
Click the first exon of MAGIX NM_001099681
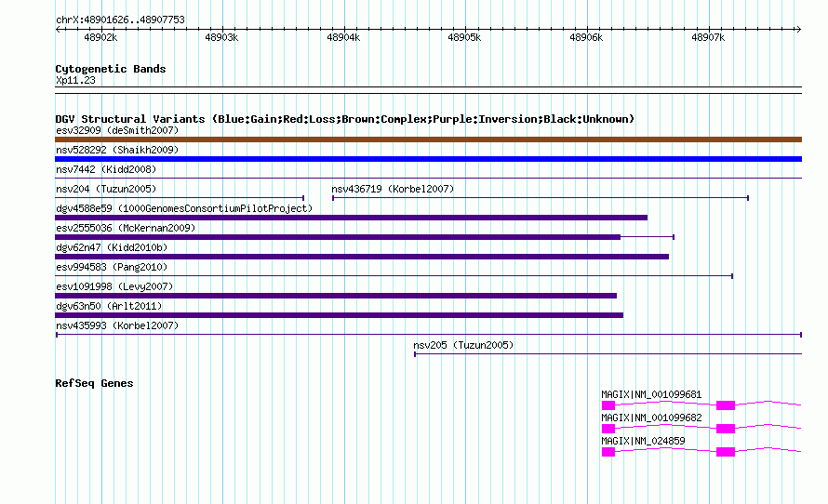click(608, 405)
